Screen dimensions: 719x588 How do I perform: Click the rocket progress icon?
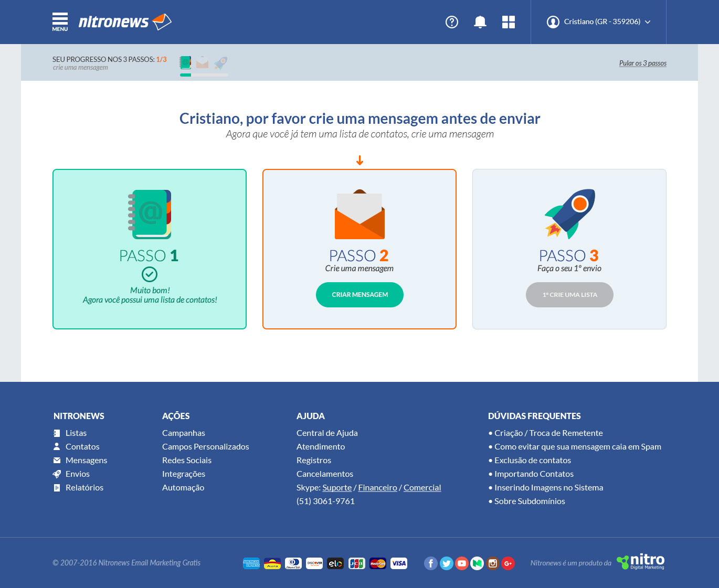point(221,63)
